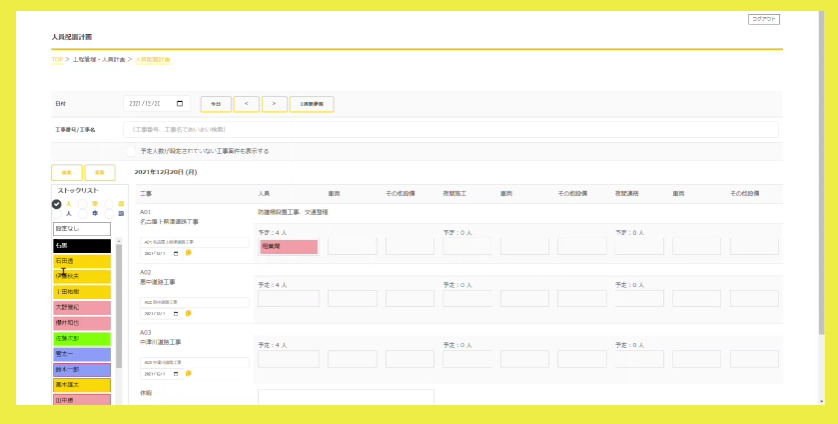Select the checked first stock list filter

pos(57,204)
